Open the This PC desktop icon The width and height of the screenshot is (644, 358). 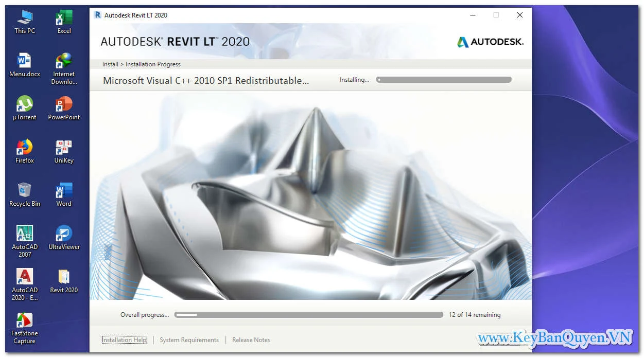pyautogui.click(x=25, y=22)
